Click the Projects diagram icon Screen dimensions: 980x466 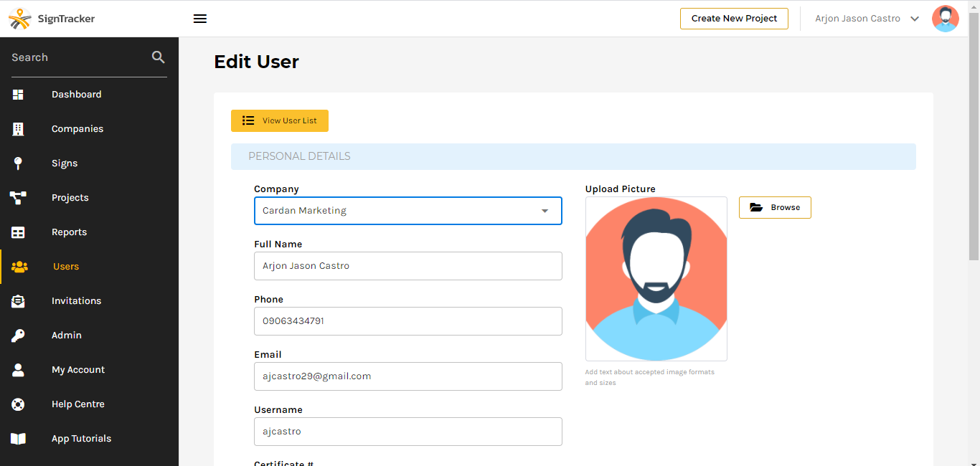tap(19, 198)
